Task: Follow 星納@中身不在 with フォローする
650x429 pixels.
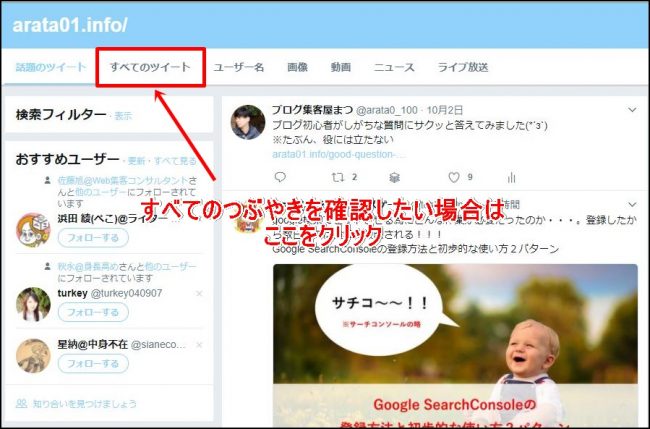Action: tap(93, 364)
